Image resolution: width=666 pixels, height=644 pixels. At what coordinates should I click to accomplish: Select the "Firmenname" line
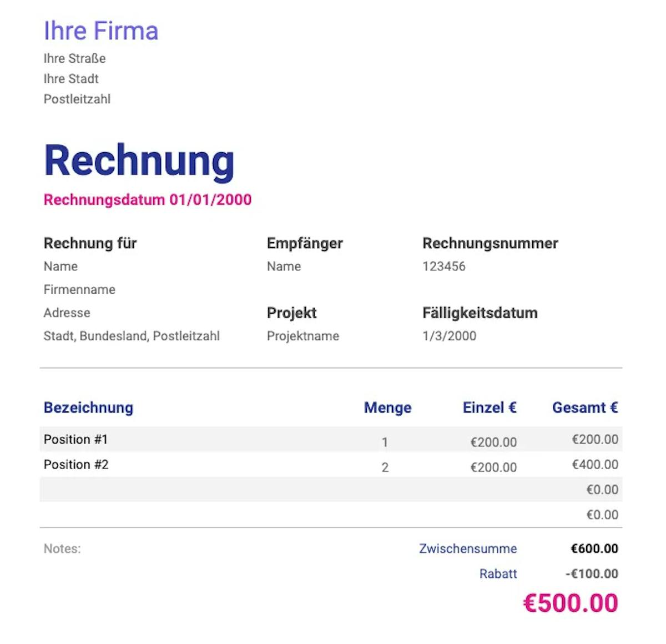click(x=79, y=290)
